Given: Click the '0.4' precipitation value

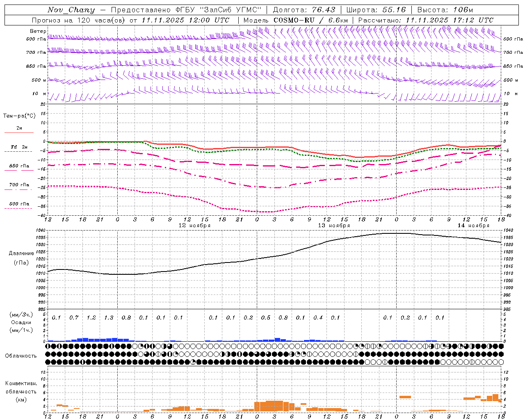Looking at the screenshot, I should 318,318.
